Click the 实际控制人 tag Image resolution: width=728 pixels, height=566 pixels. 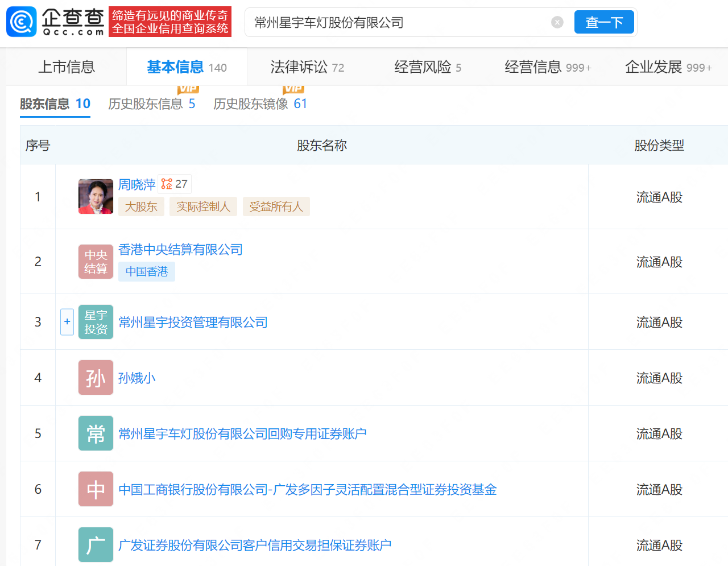[203, 206]
